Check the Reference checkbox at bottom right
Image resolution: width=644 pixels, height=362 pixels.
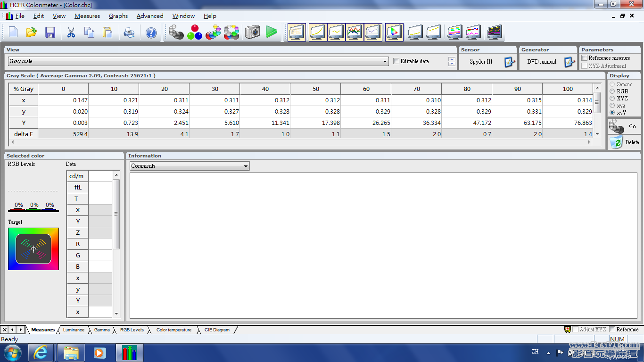pyautogui.click(x=612, y=329)
